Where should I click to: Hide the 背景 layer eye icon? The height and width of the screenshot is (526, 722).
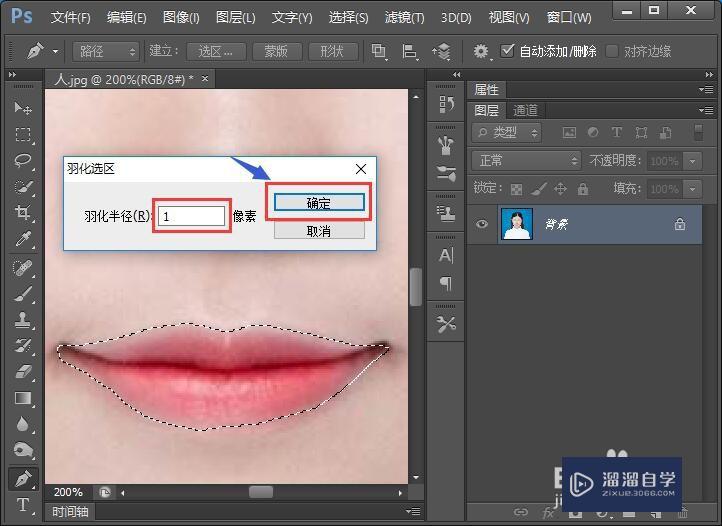[x=482, y=224]
